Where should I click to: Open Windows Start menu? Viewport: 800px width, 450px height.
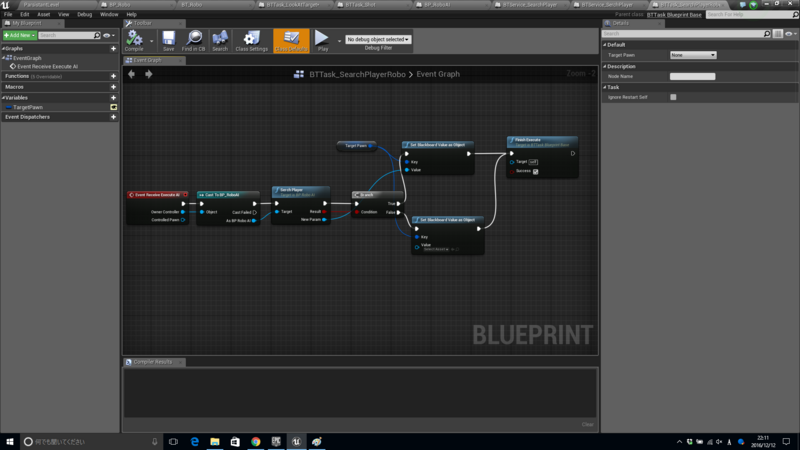[9, 441]
